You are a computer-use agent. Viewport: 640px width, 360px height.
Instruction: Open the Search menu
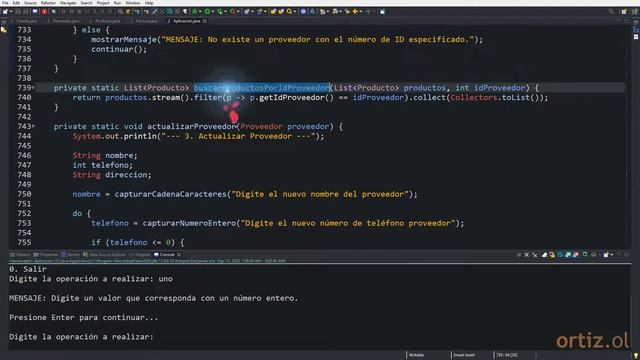(86, 3)
